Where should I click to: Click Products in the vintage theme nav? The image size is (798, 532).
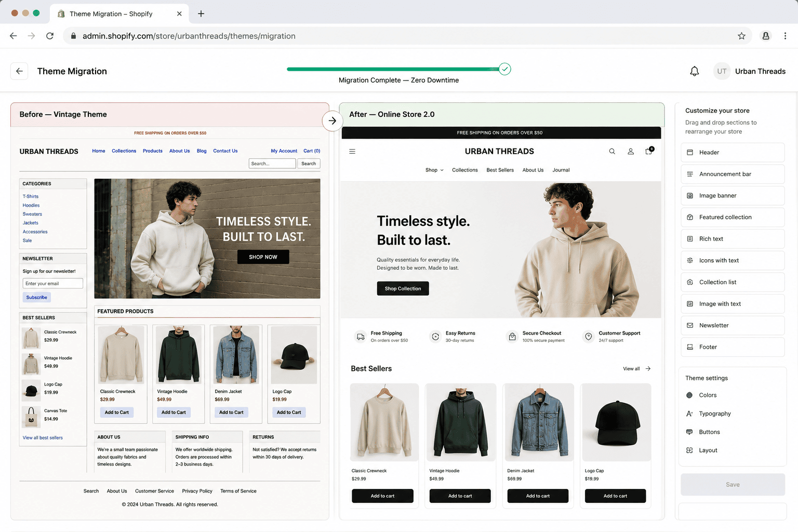pyautogui.click(x=153, y=151)
